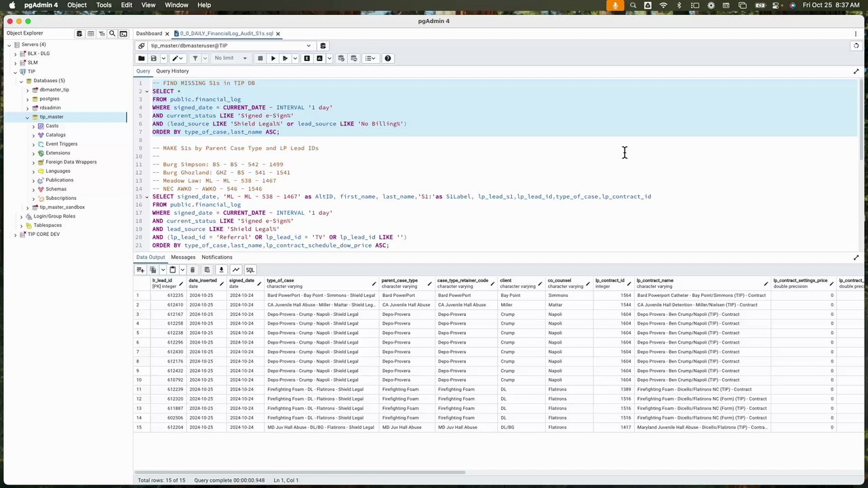Open the pgAdmin 4 application menu

click(41, 5)
